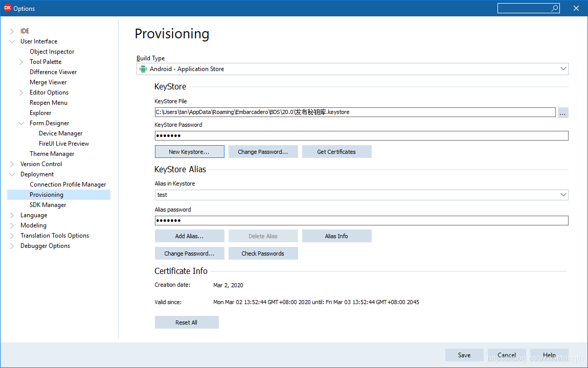Click the Check Passwords button
Screen dimensions: 588x368
[263, 254]
